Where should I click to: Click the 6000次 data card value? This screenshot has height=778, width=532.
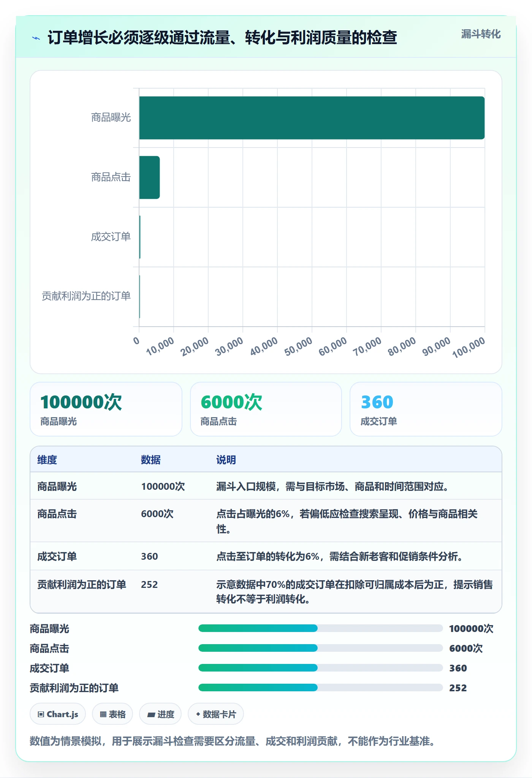(231, 402)
